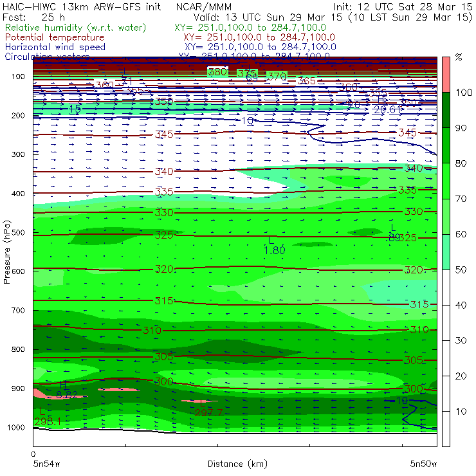The width and height of the screenshot is (476, 476).
Task: Click the '370' potential temperature contour label
Action: click(277, 77)
